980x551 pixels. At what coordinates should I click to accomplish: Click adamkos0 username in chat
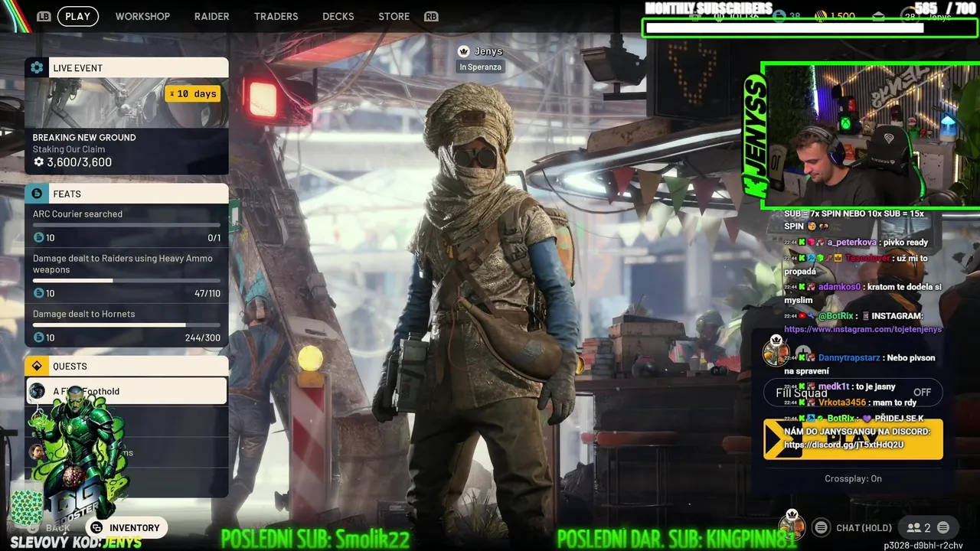[x=839, y=287]
